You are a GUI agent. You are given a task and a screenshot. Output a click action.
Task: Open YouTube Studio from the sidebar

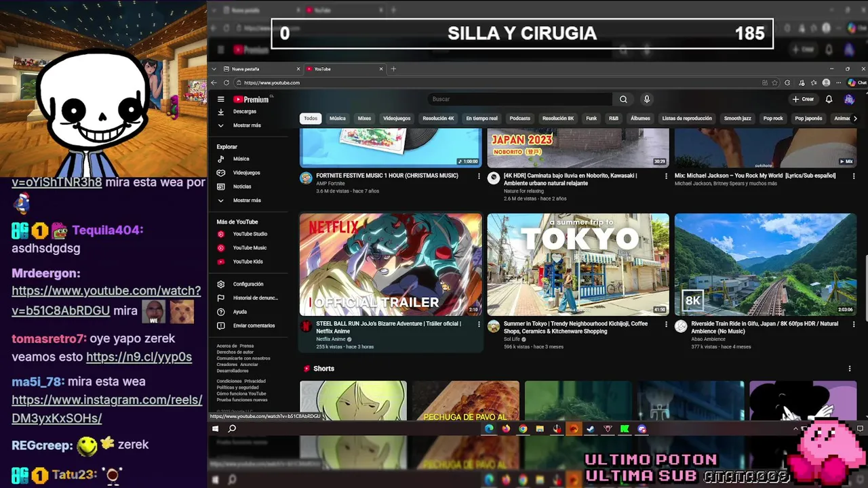[250, 234]
